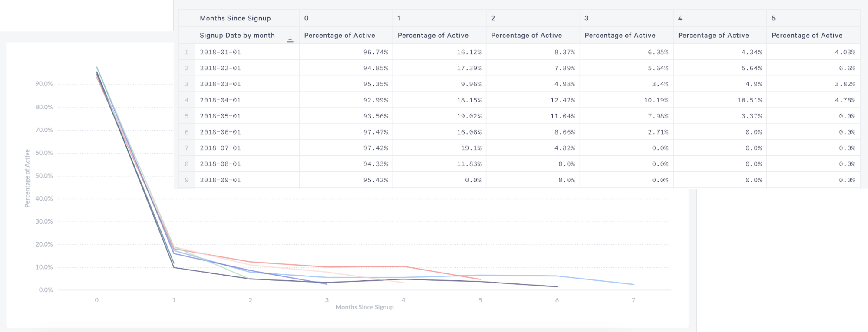Click the 90.0% label on the chart y-axis

pyautogui.click(x=44, y=84)
